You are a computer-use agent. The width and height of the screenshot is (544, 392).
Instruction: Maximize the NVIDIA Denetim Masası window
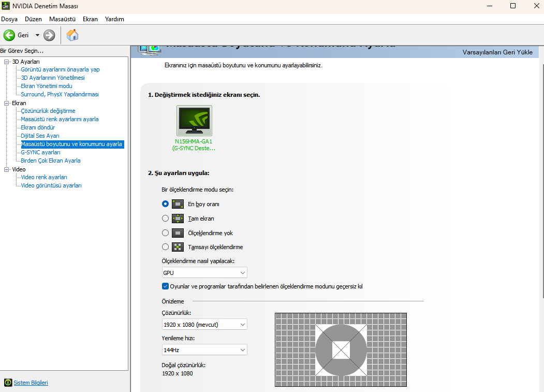(513, 6)
